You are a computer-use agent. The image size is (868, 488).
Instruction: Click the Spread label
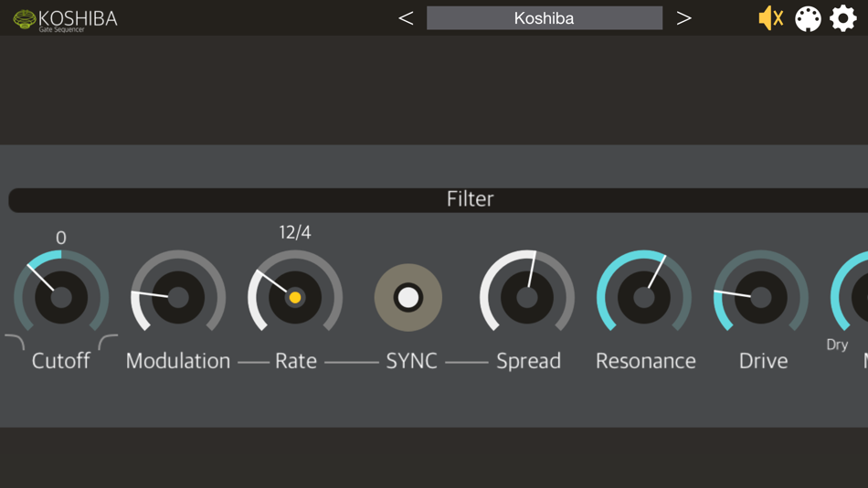(529, 361)
